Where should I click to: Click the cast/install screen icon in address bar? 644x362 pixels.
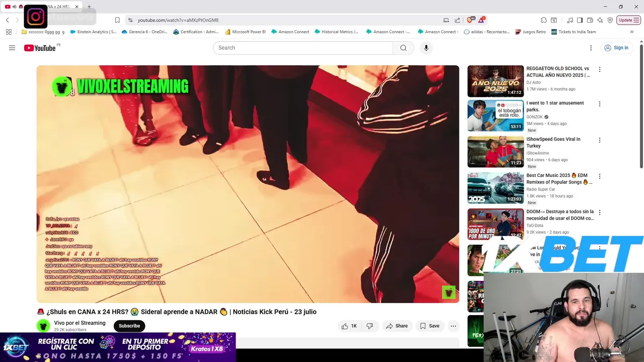[x=446, y=20]
